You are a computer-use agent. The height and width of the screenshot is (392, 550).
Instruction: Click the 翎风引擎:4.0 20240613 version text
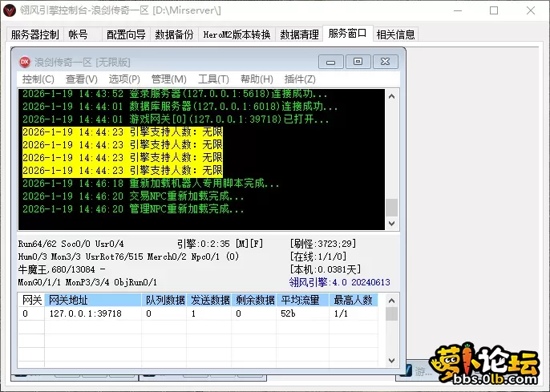(x=340, y=282)
